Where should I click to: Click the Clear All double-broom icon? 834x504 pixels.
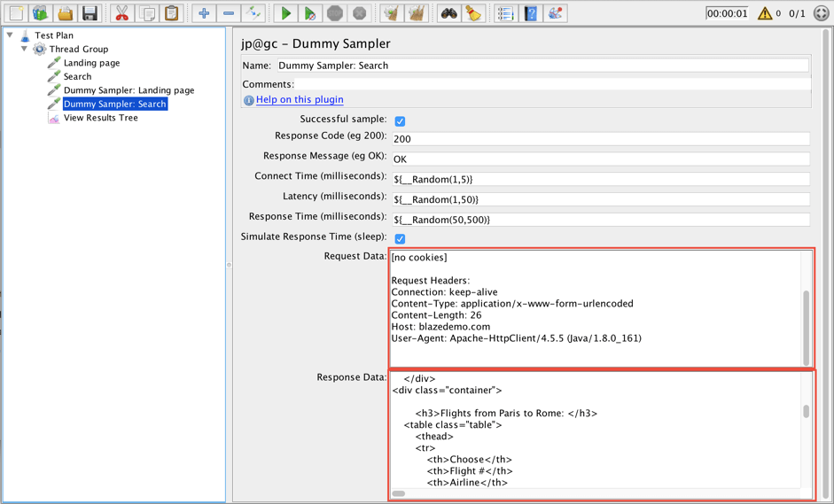click(417, 12)
